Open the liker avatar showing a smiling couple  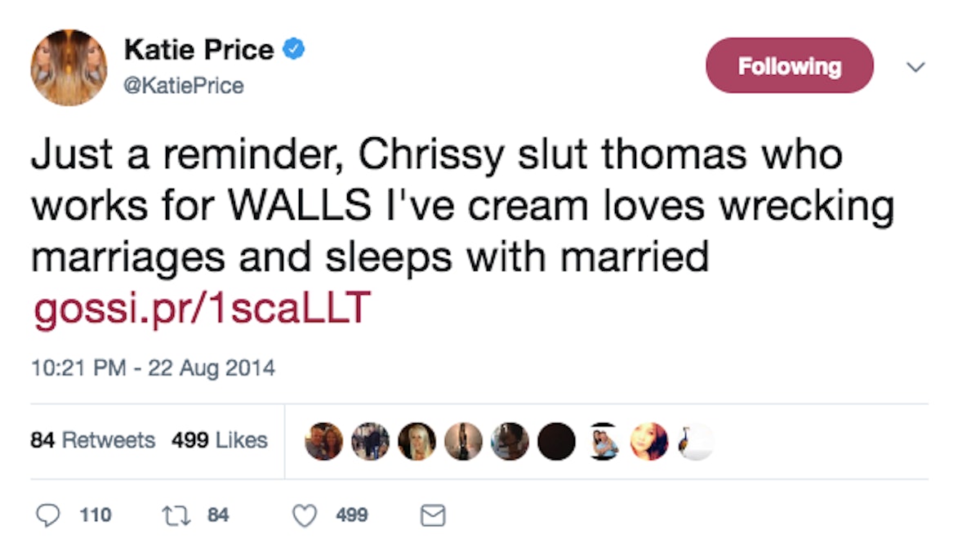click(x=323, y=441)
